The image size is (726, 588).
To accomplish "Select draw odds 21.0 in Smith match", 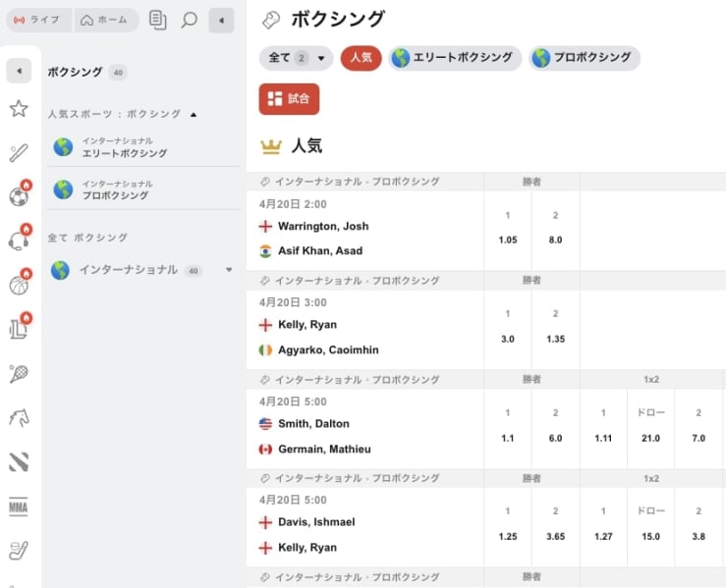I will tap(651, 428).
